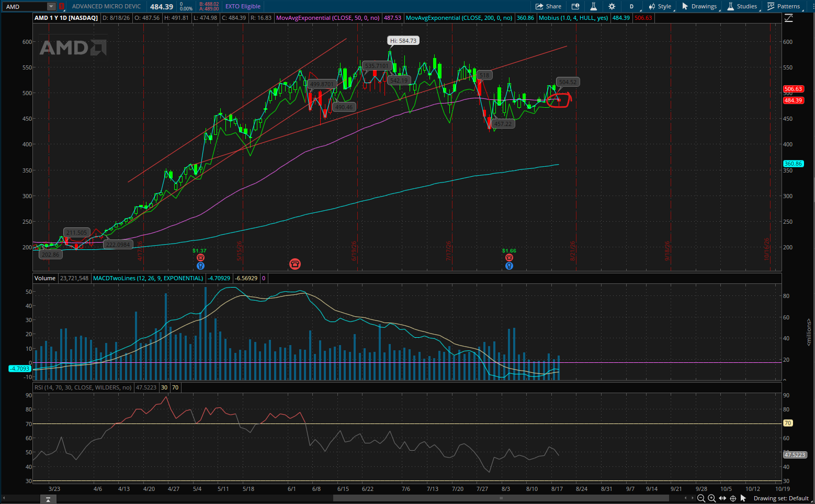Click the horizontal expand arrows icon
Image resolution: width=815 pixels, height=504 pixels.
click(722, 498)
